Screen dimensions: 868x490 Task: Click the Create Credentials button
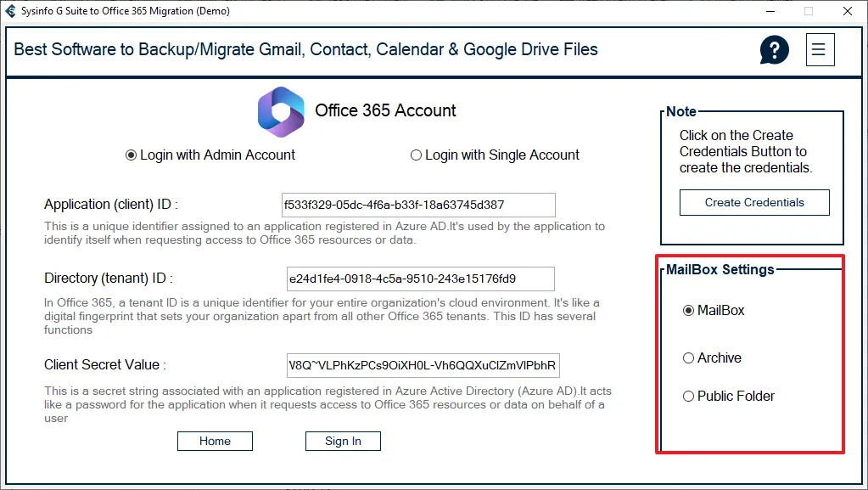coord(754,202)
